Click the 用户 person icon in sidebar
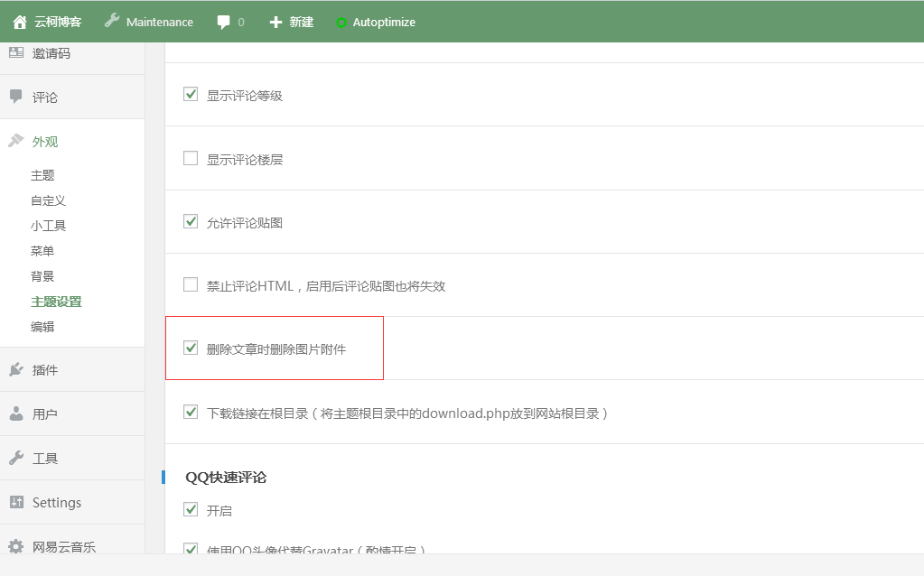Image resolution: width=924 pixels, height=576 pixels. (x=16, y=413)
